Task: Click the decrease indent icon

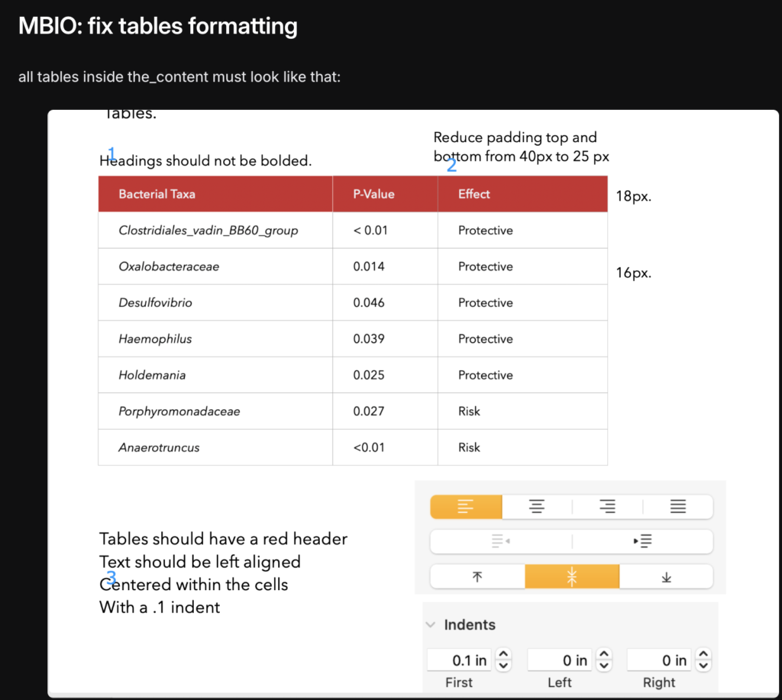Action: [501, 541]
